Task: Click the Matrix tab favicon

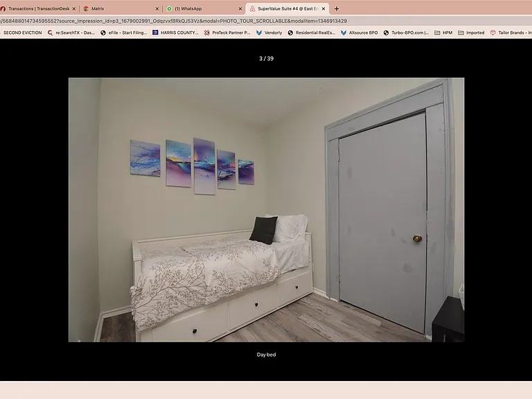Action: pos(86,9)
